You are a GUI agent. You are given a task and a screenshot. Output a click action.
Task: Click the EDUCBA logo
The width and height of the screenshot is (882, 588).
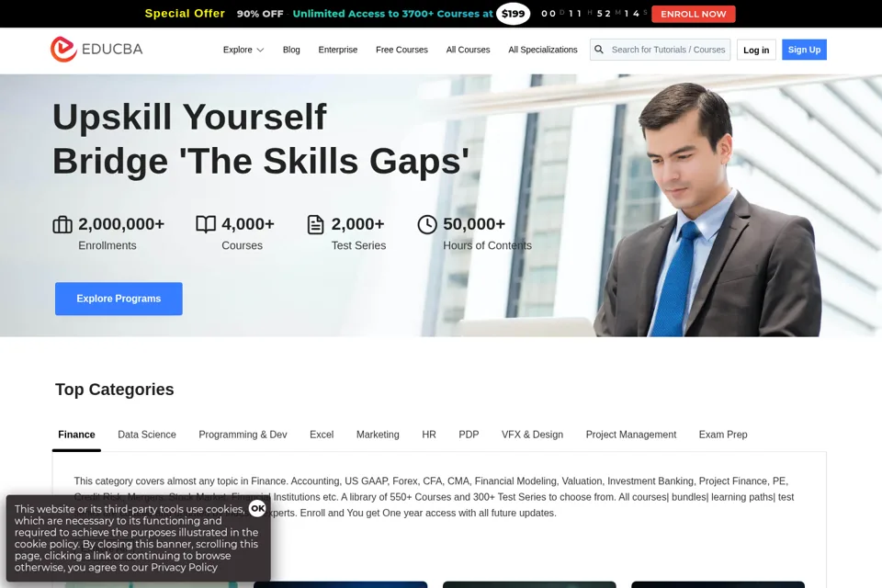[x=96, y=49]
